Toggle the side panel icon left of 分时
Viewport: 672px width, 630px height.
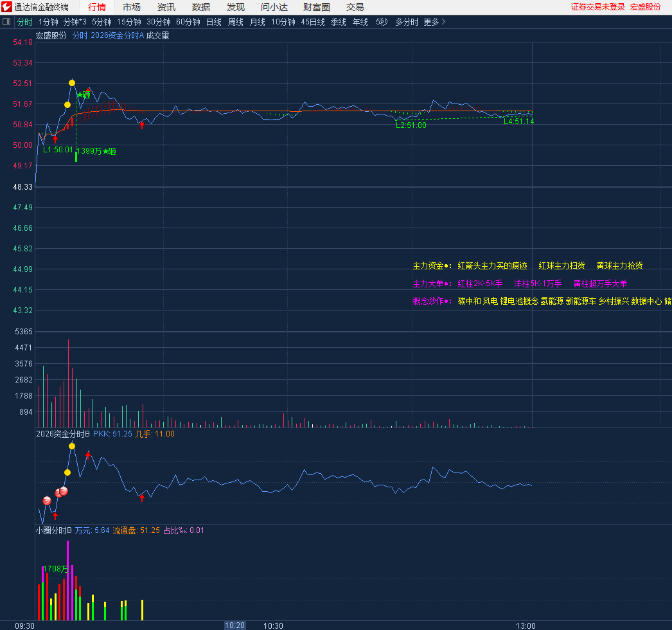click(7, 22)
